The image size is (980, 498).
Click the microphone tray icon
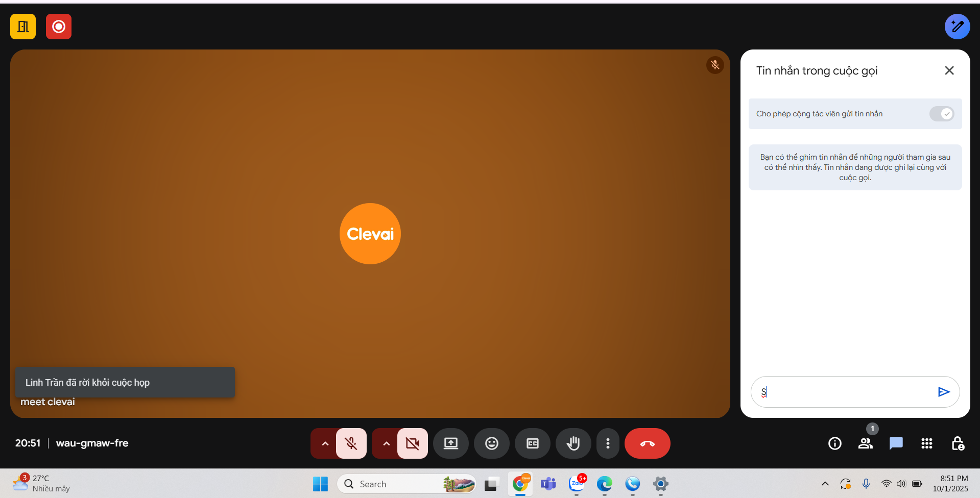pyautogui.click(x=866, y=484)
